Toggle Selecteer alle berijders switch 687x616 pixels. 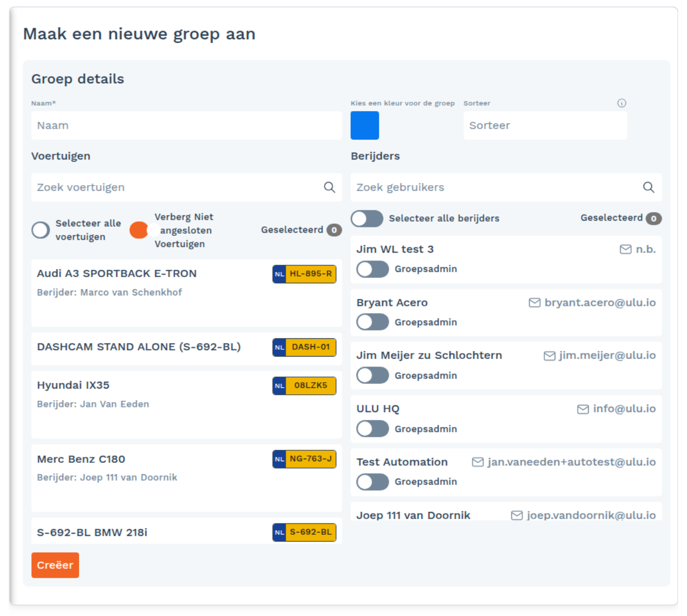[x=367, y=219]
